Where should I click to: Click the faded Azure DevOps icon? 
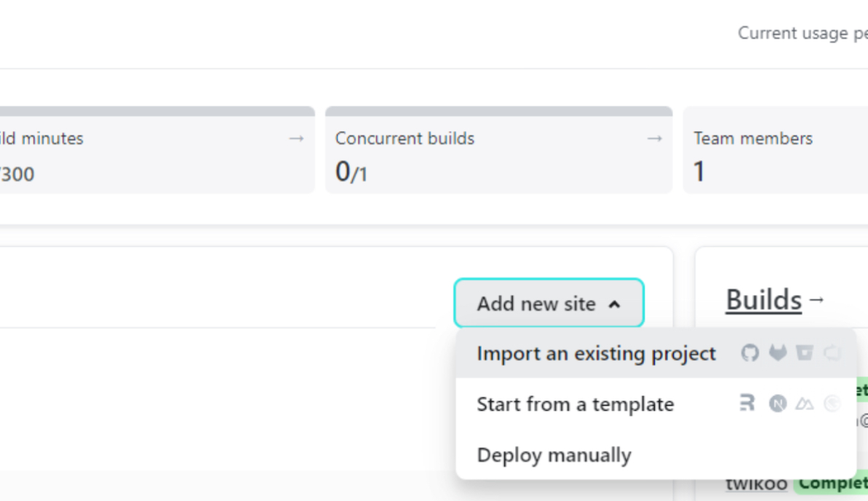(832, 352)
